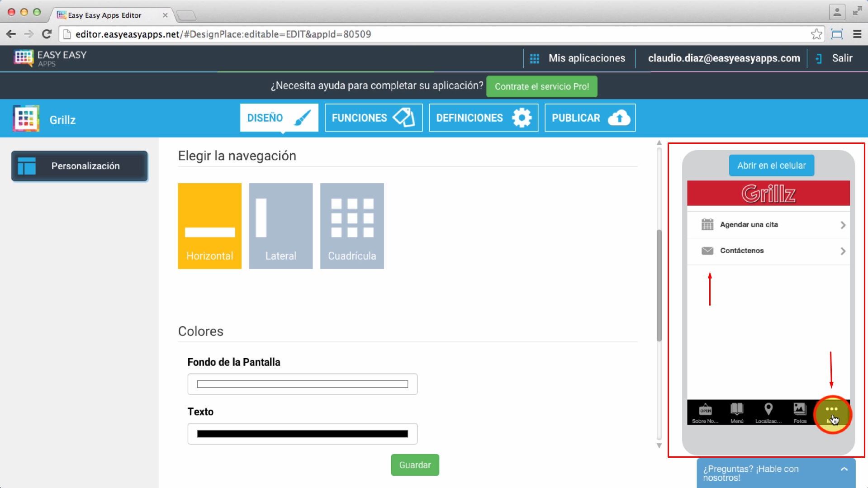868x488 pixels.
Task: Select Lateral navigation layout
Action: 280,226
